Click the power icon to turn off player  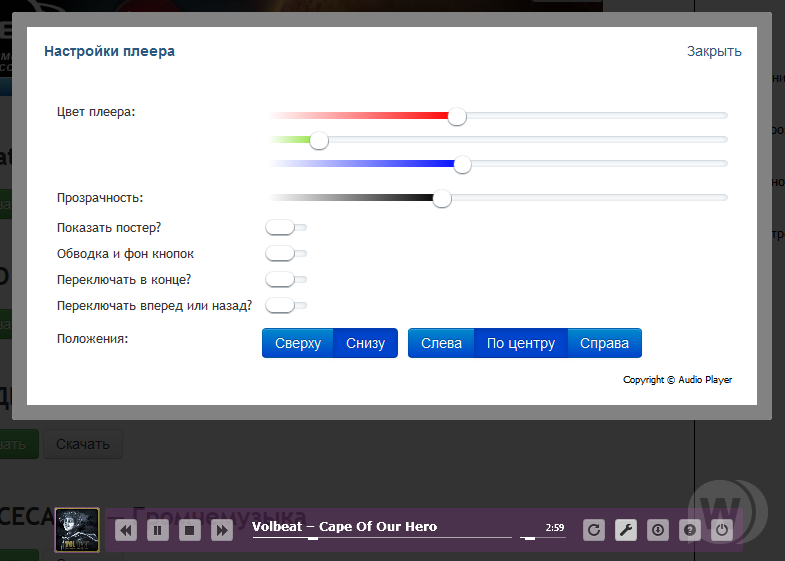pos(722,530)
